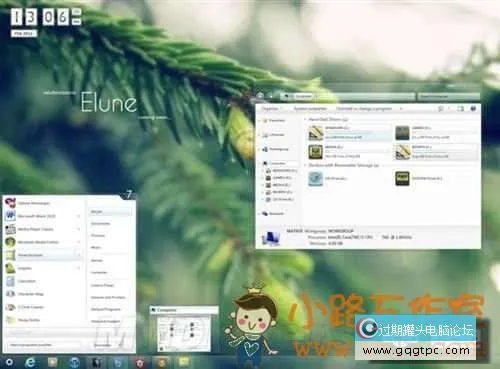Screen dimensions: 500x369
Task: Click the Shut down button
Action: click(103, 345)
